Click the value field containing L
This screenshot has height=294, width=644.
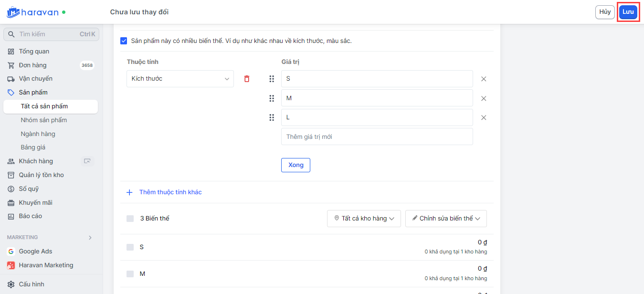(x=377, y=117)
